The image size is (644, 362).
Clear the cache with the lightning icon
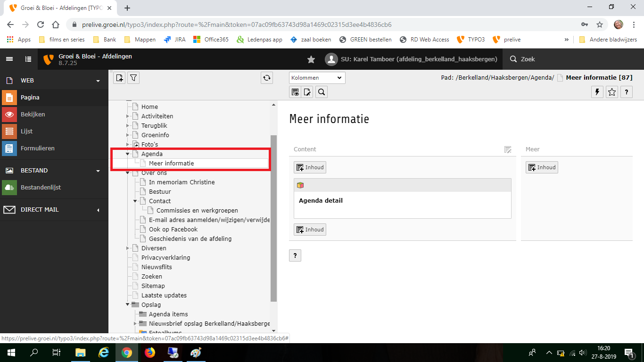597,92
